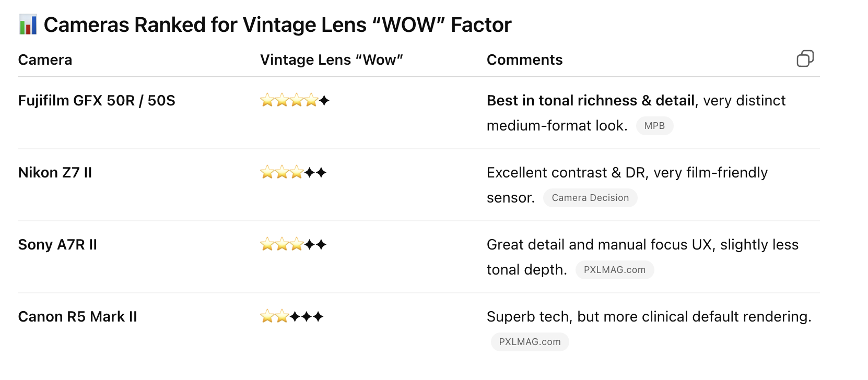
Task: Click the Canon R5 Mark II star rating
Action: (x=291, y=316)
